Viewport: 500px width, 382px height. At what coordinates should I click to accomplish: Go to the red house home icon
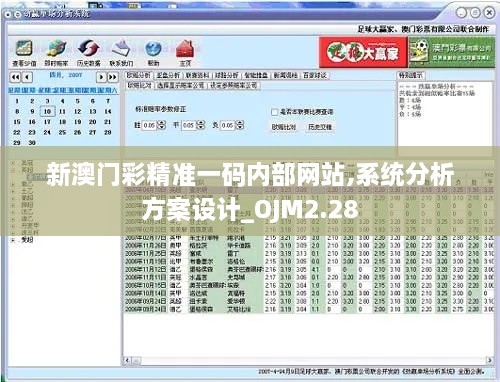pyautogui.click(x=185, y=49)
